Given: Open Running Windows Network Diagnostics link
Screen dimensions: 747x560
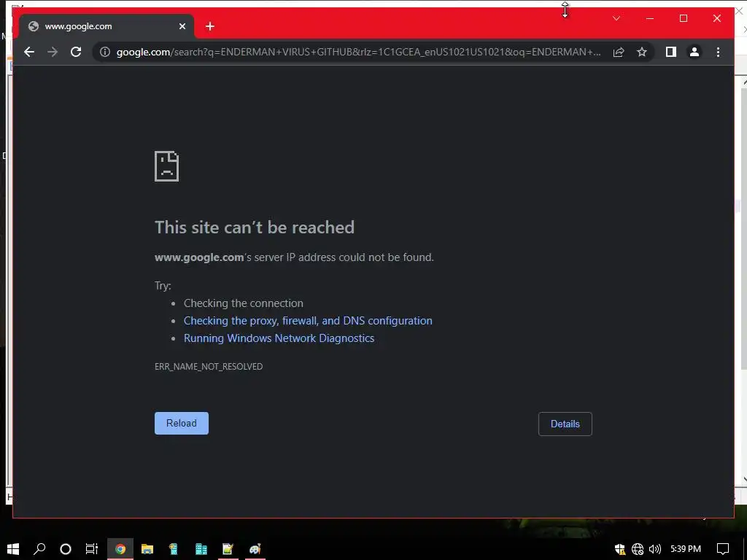Looking at the screenshot, I should tap(279, 338).
